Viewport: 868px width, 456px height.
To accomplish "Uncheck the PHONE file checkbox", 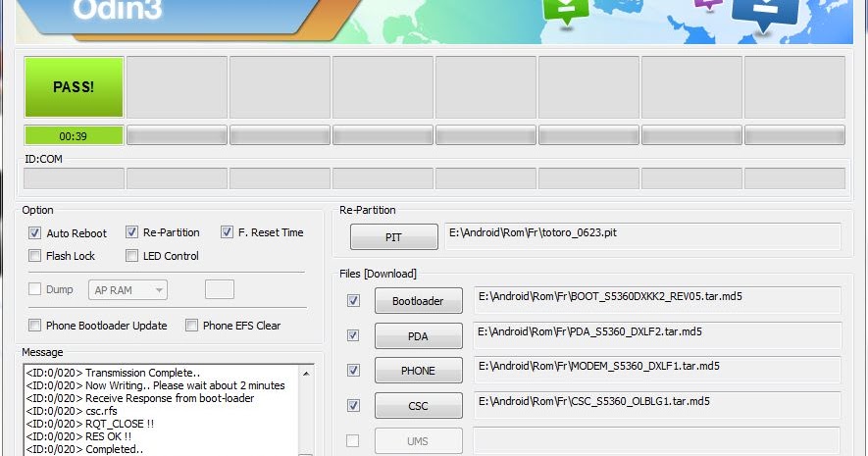I will pyautogui.click(x=353, y=371).
